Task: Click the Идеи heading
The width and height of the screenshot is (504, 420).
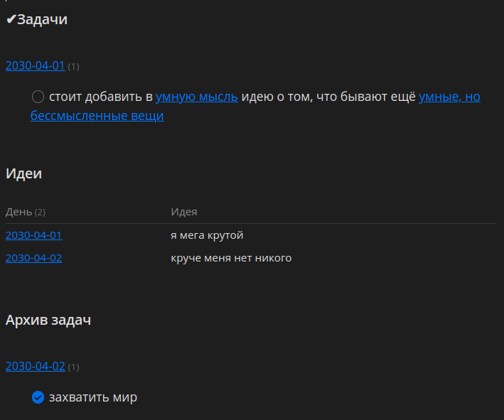Action: (23, 173)
